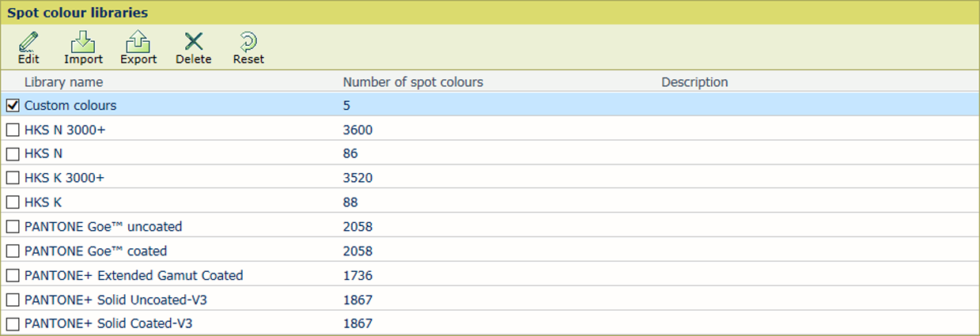Delete the selected library
980x336 pixels.
(193, 43)
